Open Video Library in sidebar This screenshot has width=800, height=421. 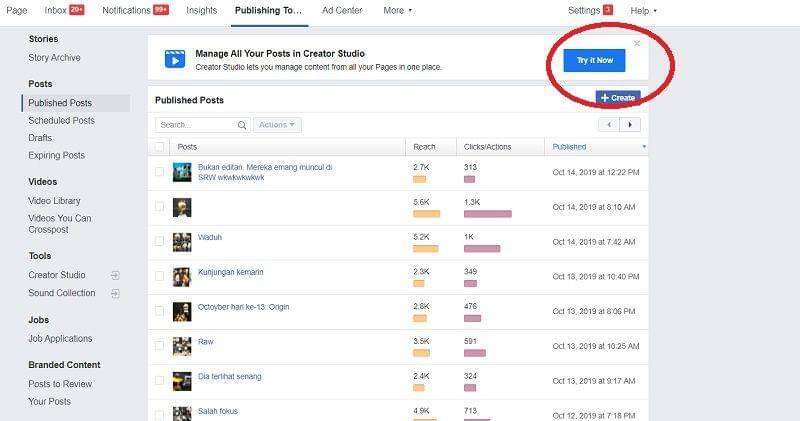click(x=54, y=201)
